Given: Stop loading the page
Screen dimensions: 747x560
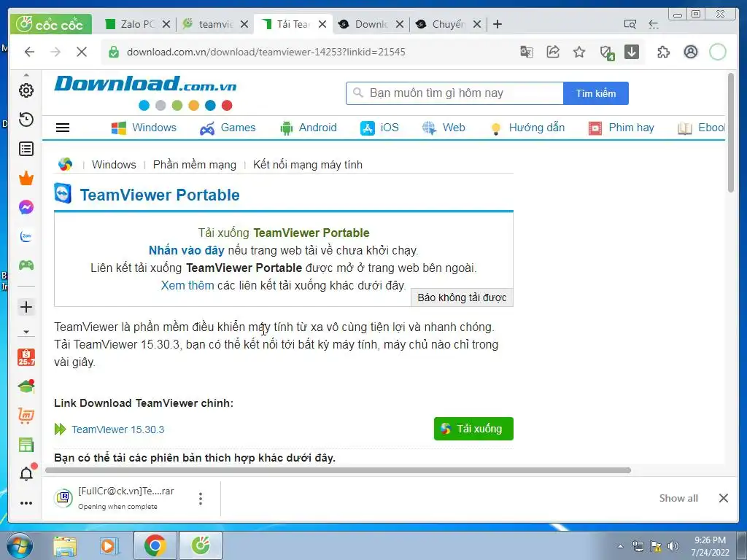Looking at the screenshot, I should click(82, 52).
